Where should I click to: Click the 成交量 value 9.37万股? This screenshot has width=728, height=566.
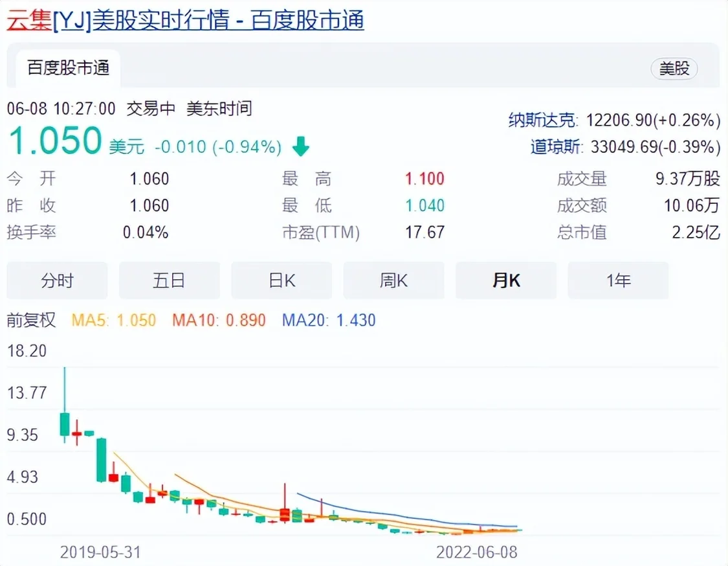[x=688, y=179]
